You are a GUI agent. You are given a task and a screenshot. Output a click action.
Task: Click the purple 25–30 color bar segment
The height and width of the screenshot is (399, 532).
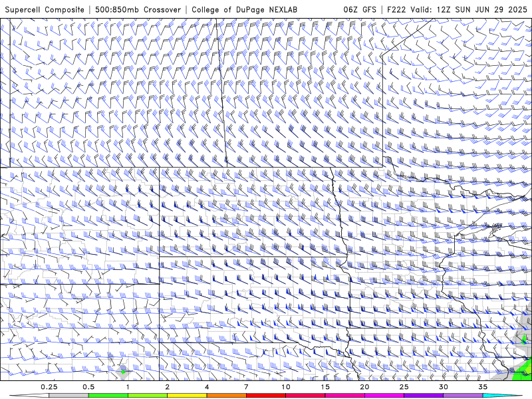[x=424, y=396]
